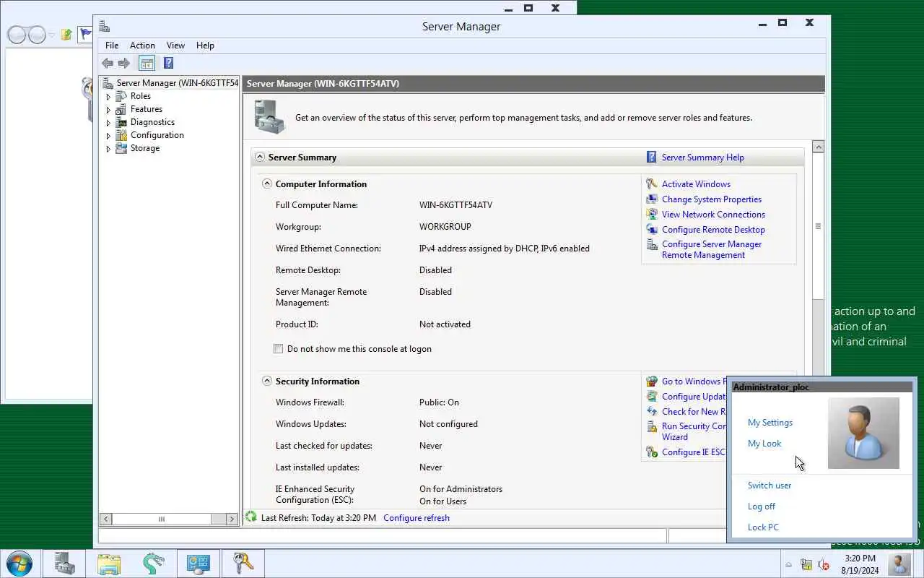Open the View menu
924x578 pixels.
click(x=175, y=46)
